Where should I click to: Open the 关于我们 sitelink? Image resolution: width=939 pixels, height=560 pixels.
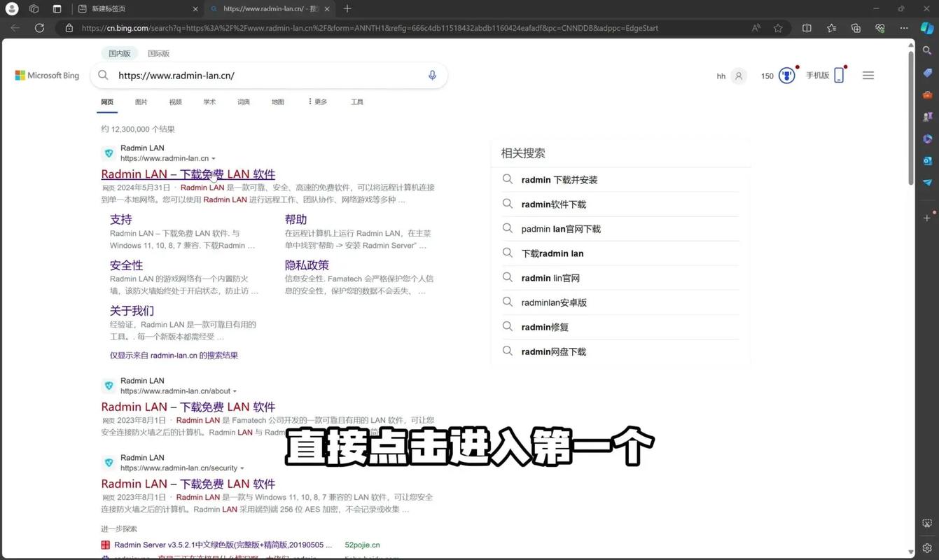click(x=132, y=311)
